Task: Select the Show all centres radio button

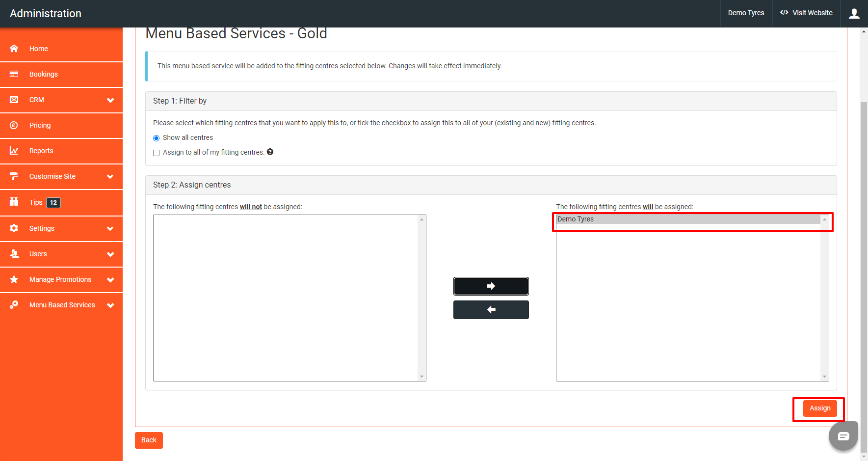Action: click(x=156, y=138)
